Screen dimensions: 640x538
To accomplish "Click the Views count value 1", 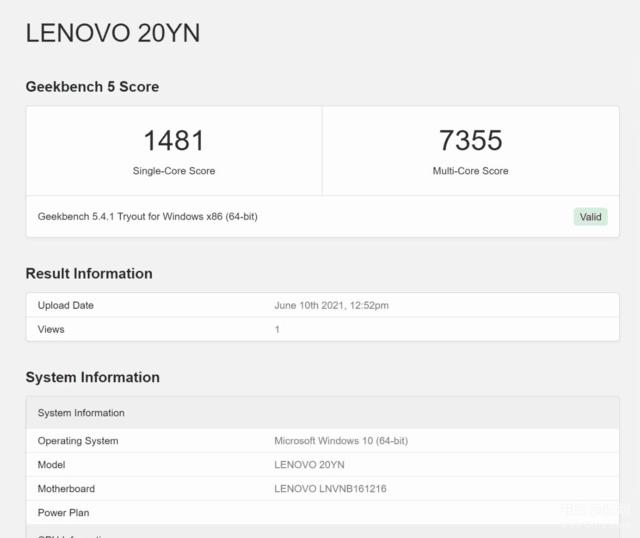I will pyautogui.click(x=277, y=329).
